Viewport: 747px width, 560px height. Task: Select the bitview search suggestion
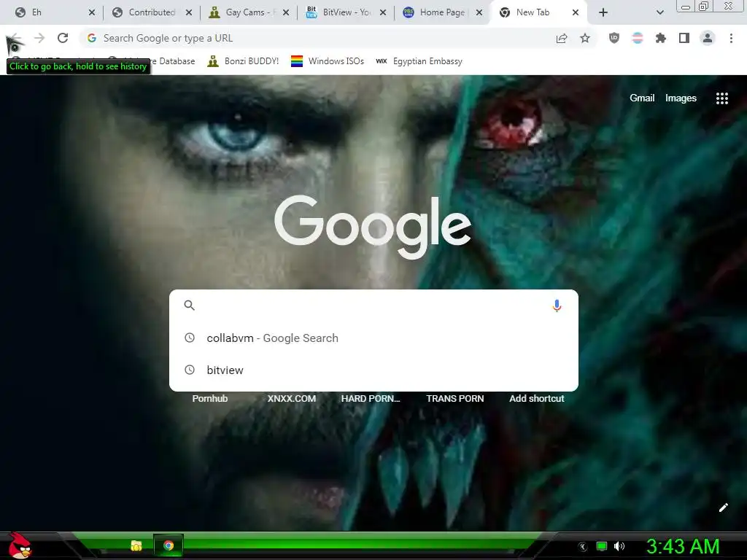(x=373, y=370)
